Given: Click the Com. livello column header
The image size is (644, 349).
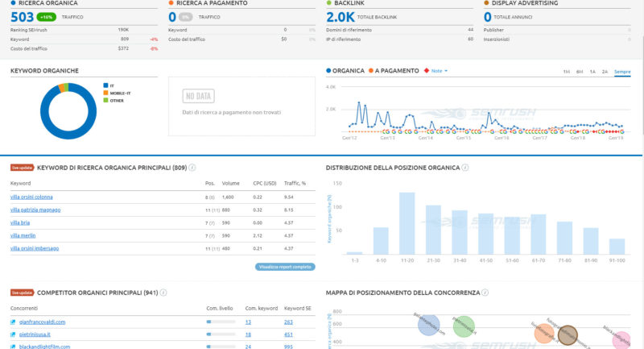Looking at the screenshot, I should [220, 309].
